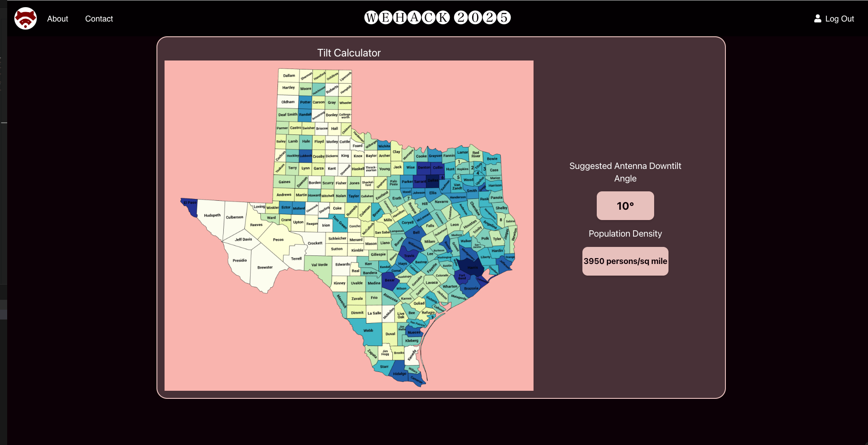Select Navarro county on the map
The height and width of the screenshot is (445, 868).
click(441, 202)
